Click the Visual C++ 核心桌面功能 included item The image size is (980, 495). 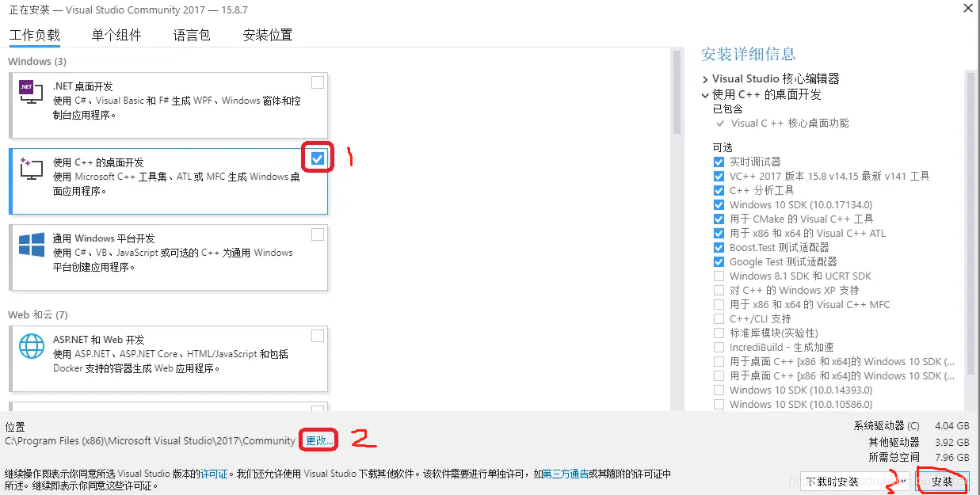coord(790,123)
